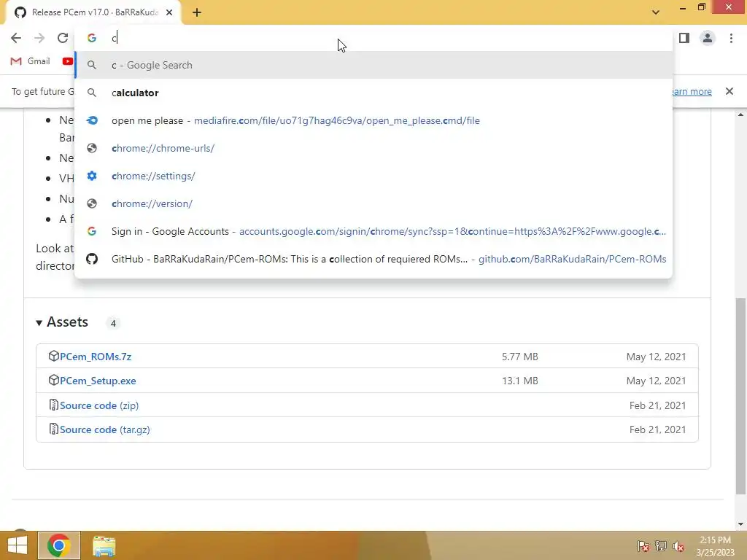Image resolution: width=747 pixels, height=560 pixels.
Task: Collapse the Assets section triangle
Action: (39, 323)
